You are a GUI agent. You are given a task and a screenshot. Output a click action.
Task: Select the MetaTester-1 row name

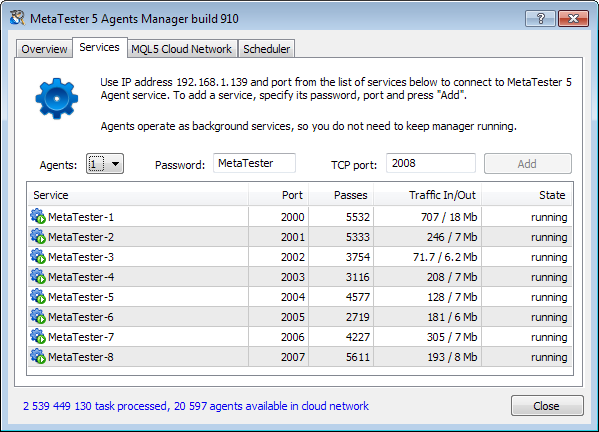coord(81,217)
